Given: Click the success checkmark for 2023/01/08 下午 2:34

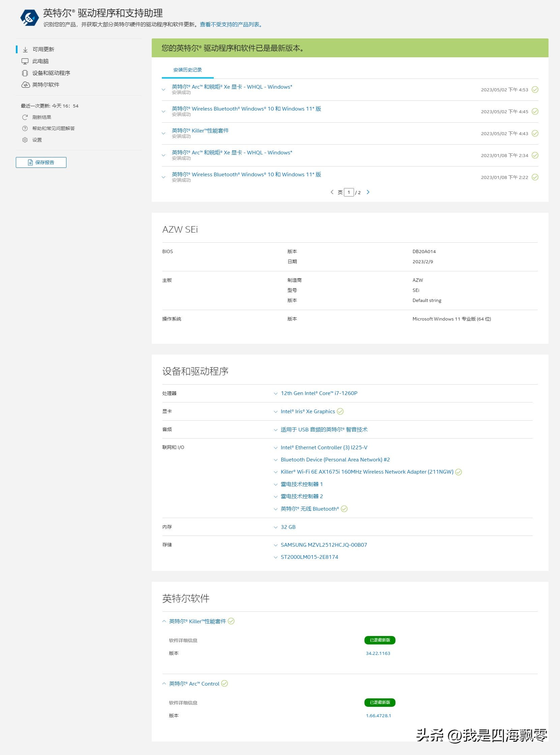Looking at the screenshot, I should click(x=535, y=155).
